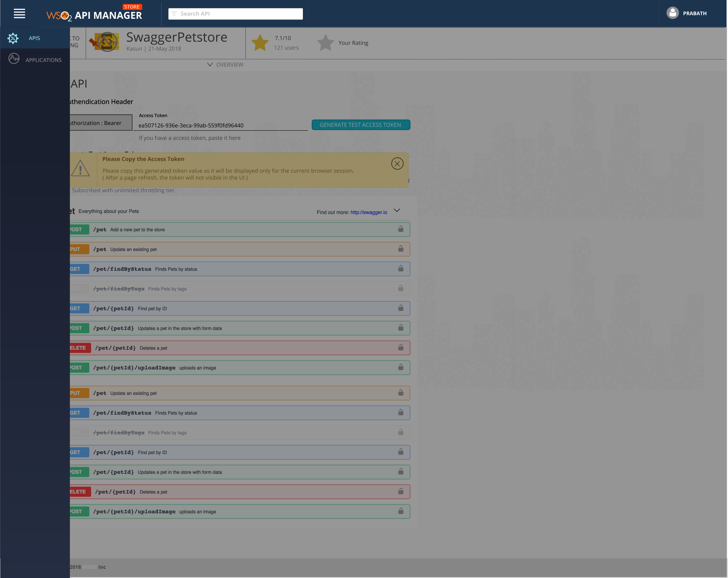Click the gray Your Rating star

coord(325,43)
